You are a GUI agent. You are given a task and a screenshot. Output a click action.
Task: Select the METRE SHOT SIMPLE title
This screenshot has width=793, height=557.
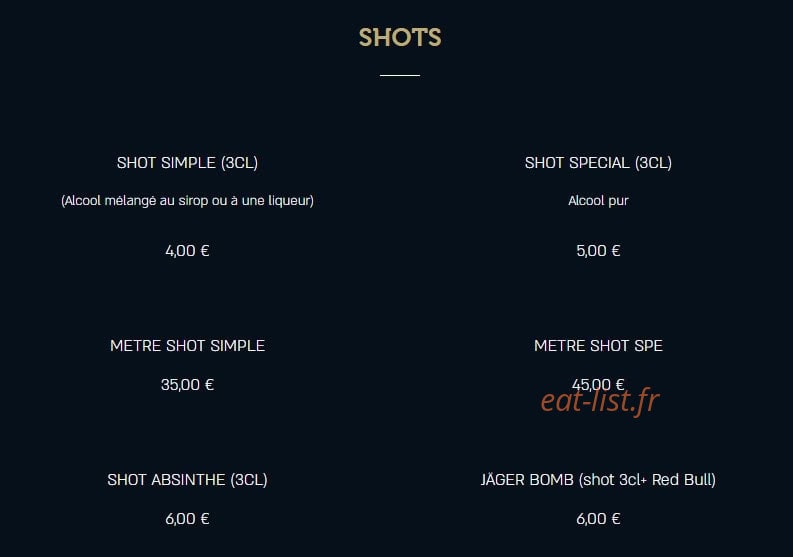coord(187,346)
